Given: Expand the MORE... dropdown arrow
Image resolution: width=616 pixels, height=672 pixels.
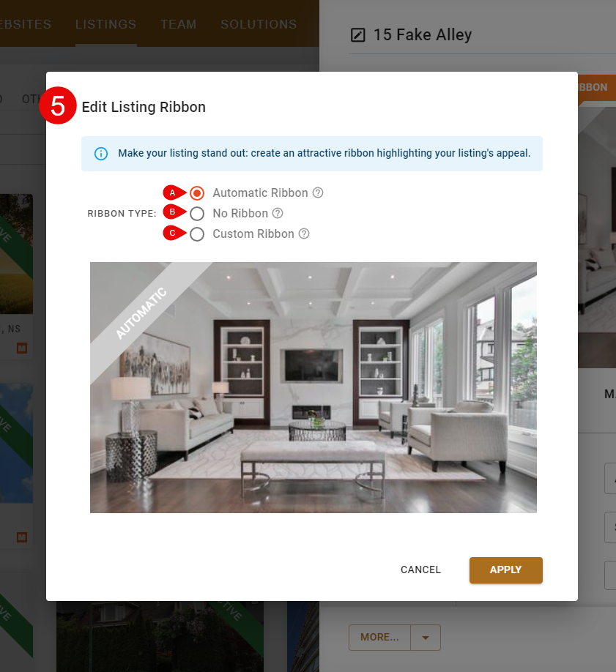Looking at the screenshot, I should pyautogui.click(x=425, y=638).
